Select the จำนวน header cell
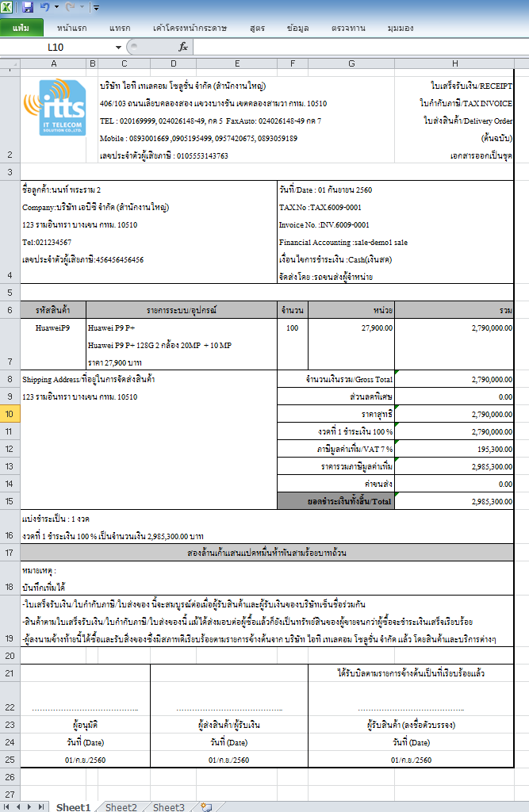The image size is (529, 812). (x=293, y=310)
